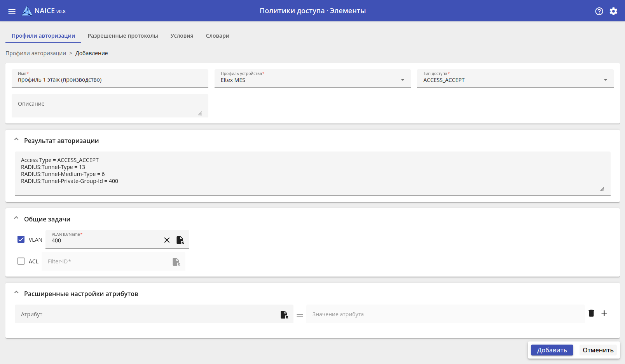This screenshot has width=625, height=364.
Task: Switch to the Словари tab
Action: tap(217, 36)
